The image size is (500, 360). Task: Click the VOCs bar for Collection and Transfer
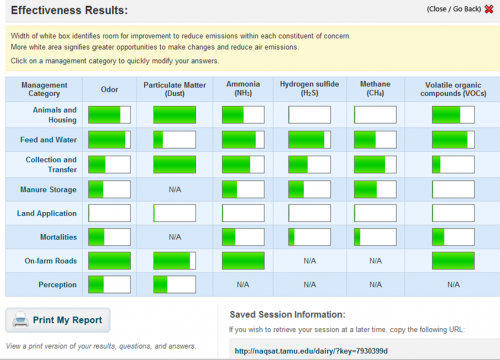click(453, 164)
